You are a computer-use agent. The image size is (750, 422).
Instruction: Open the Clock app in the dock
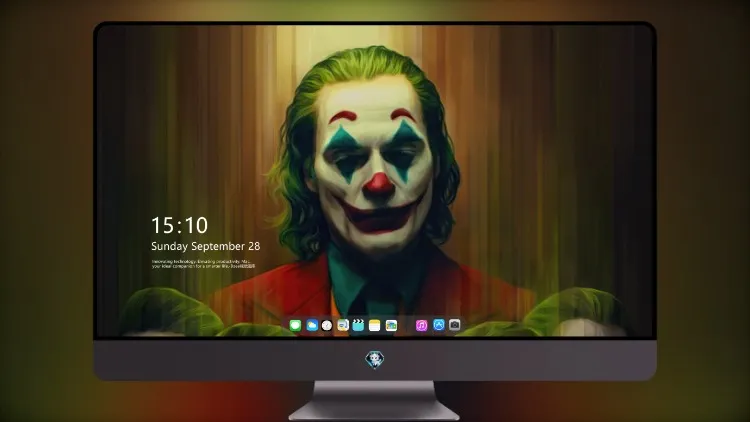[x=327, y=325]
